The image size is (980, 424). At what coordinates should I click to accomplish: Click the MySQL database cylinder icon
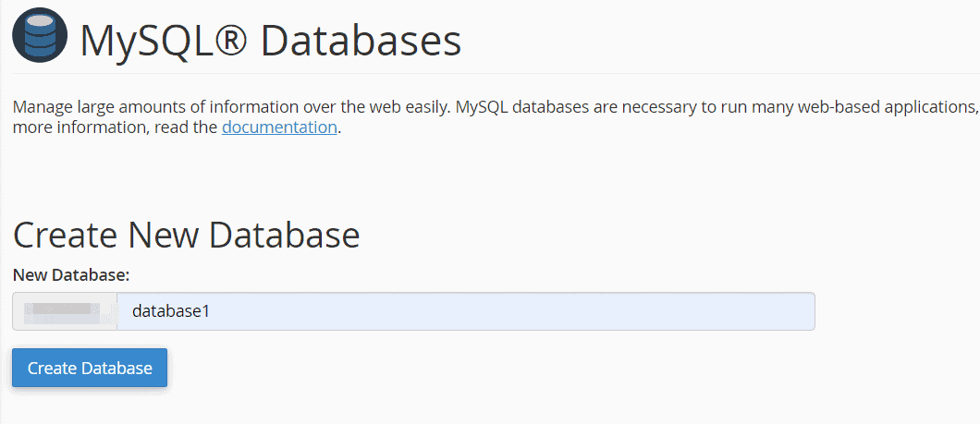click(x=40, y=35)
